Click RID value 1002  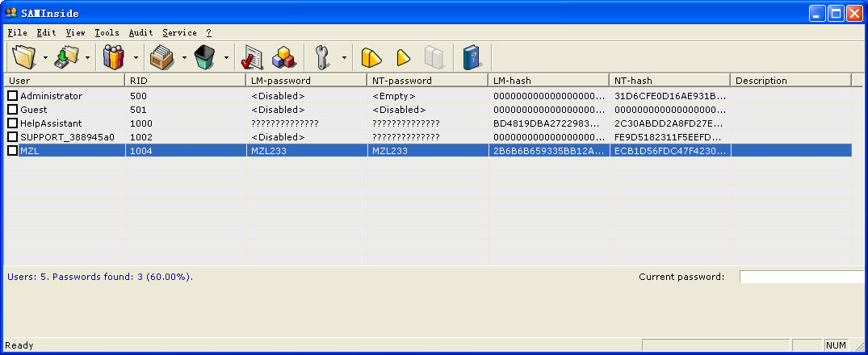pyautogui.click(x=141, y=136)
